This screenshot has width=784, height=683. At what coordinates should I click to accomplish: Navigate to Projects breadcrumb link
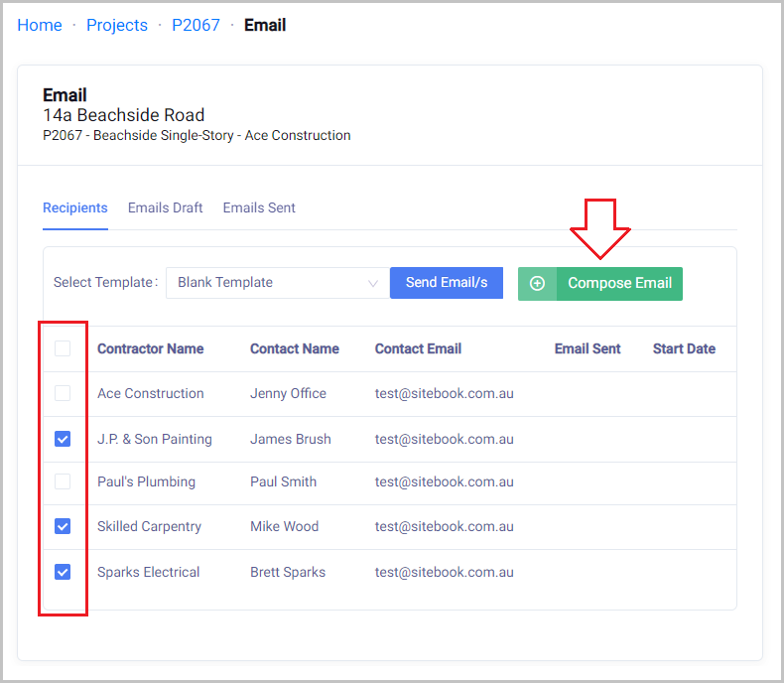pyautogui.click(x=117, y=25)
